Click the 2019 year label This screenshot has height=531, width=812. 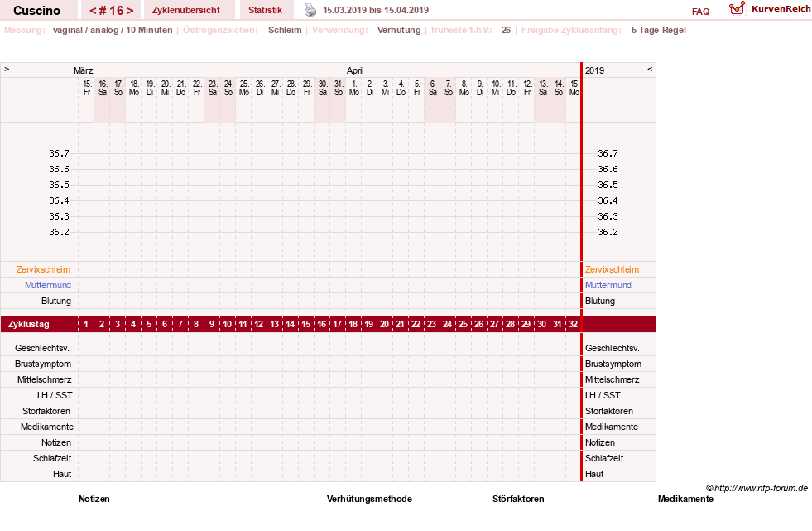594,70
